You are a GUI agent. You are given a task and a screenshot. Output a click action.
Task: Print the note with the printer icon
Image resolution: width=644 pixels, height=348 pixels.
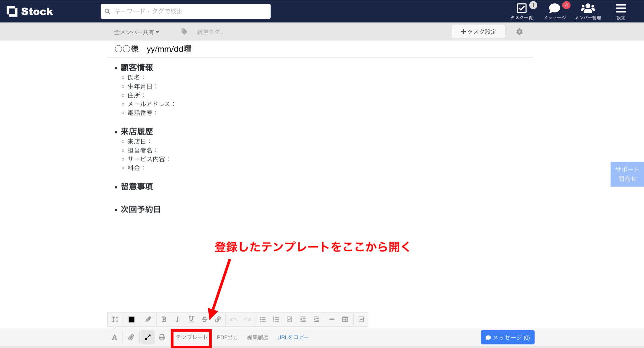(x=162, y=337)
